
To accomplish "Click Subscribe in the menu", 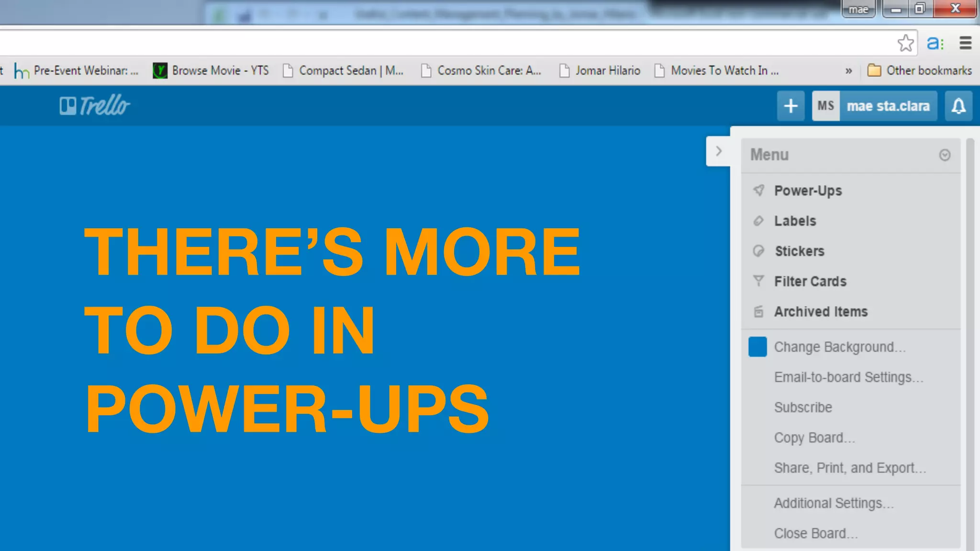I will pos(803,408).
